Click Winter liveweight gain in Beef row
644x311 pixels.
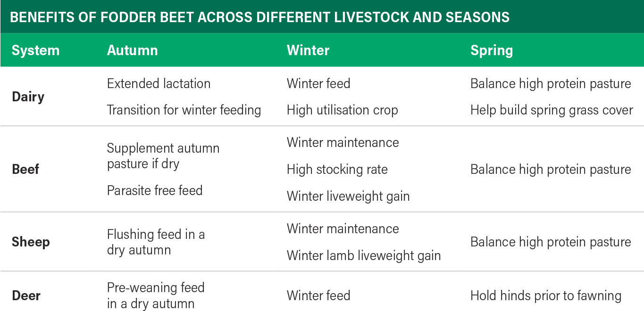[x=348, y=196]
